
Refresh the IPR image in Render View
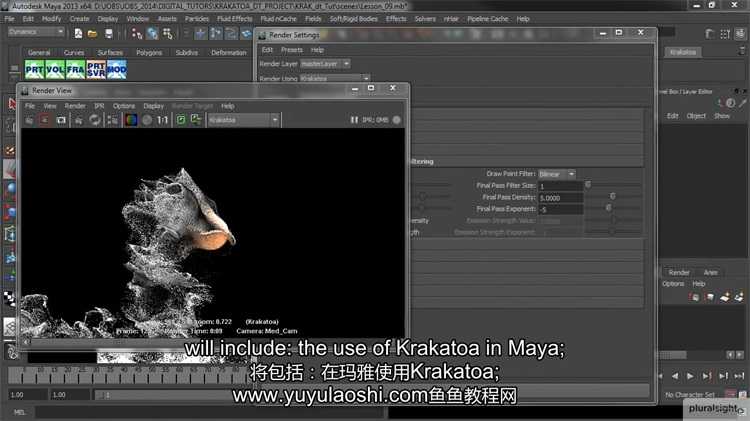pos(95,120)
